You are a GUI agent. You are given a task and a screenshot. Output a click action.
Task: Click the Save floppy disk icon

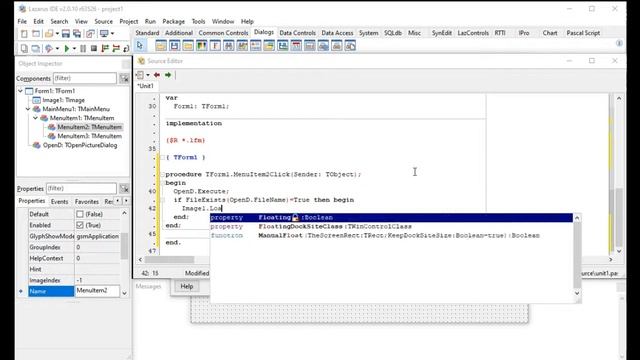[66, 34]
